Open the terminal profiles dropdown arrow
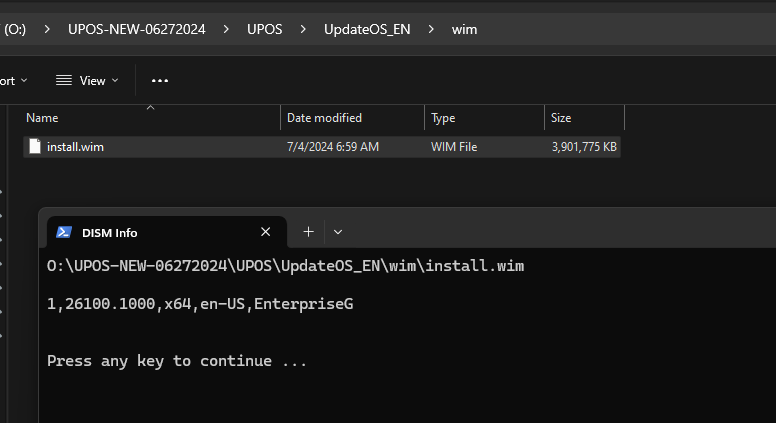Viewport: 776px width, 423px height. point(338,232)
